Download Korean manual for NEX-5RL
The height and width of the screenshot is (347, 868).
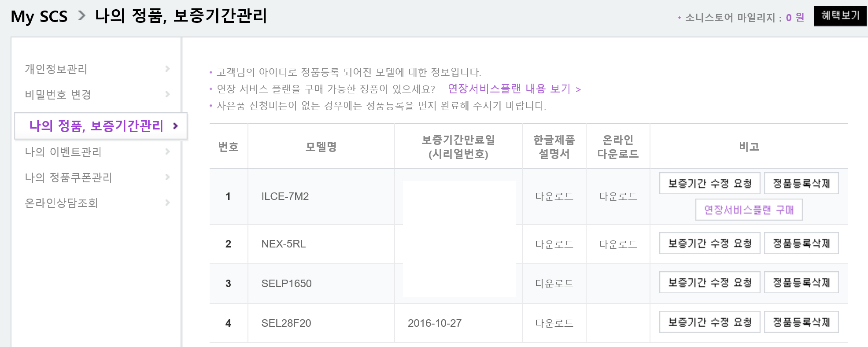point(554,244)
